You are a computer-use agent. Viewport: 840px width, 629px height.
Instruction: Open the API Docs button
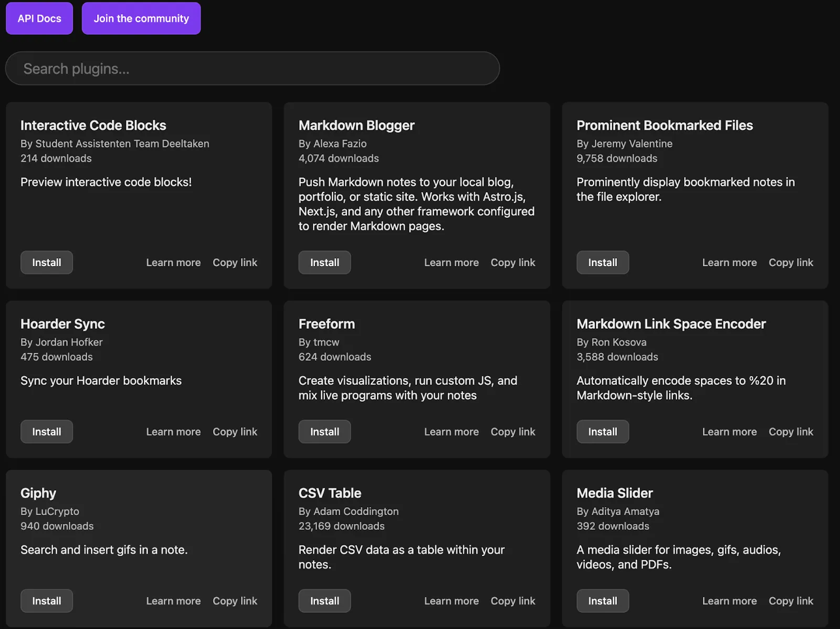pyautogui.click(x=39, y=18)
